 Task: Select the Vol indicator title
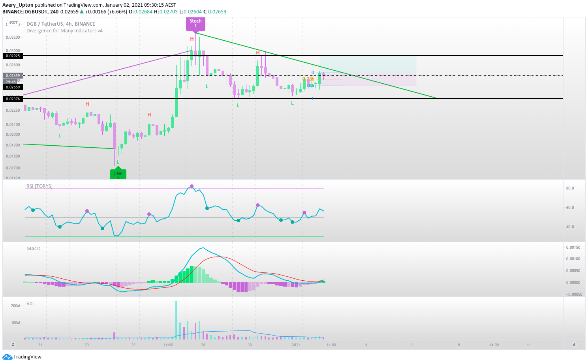(30, 303)
